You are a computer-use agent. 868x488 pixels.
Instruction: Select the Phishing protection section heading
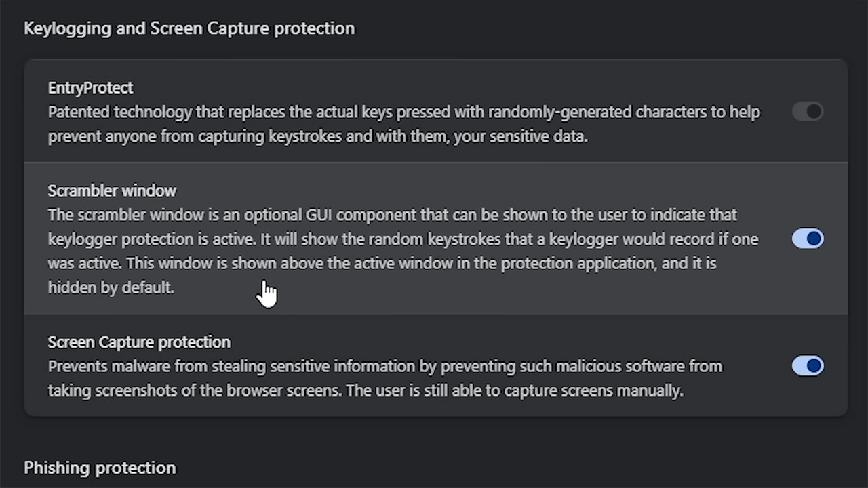point(100,468)
